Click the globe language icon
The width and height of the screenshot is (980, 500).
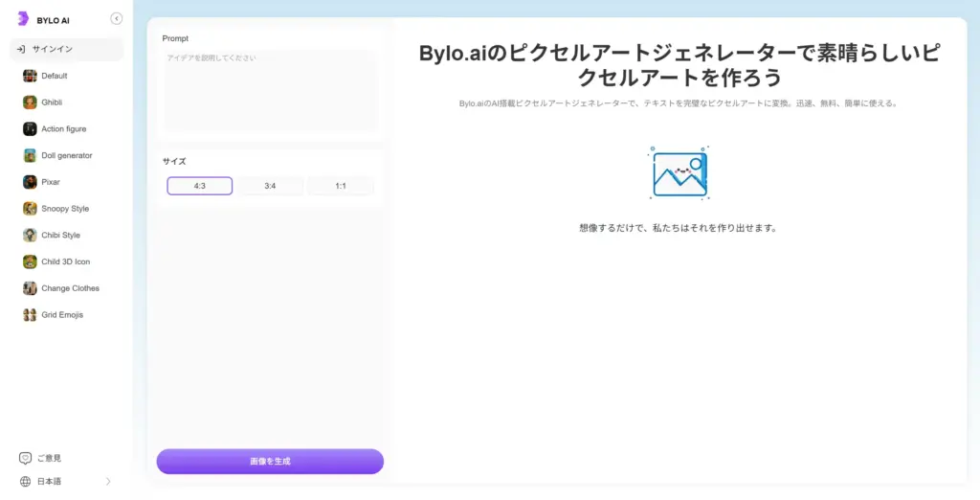(25, 481)
